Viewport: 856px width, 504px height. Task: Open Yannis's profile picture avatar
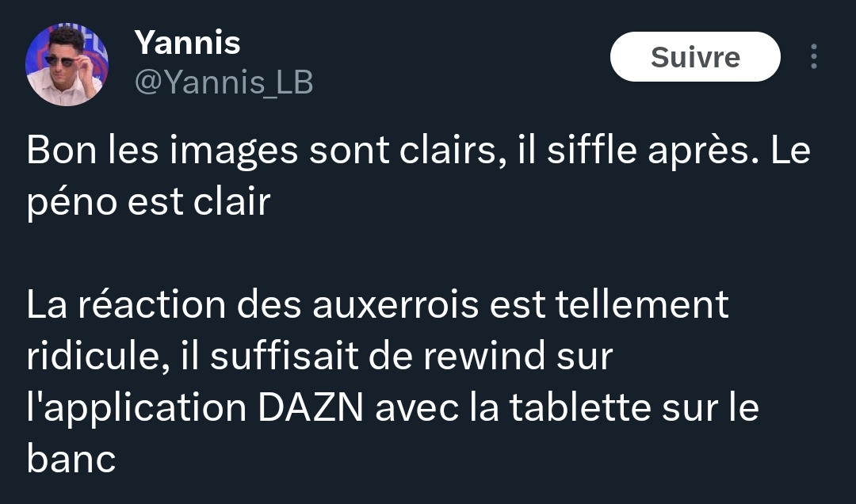(67, 64)
